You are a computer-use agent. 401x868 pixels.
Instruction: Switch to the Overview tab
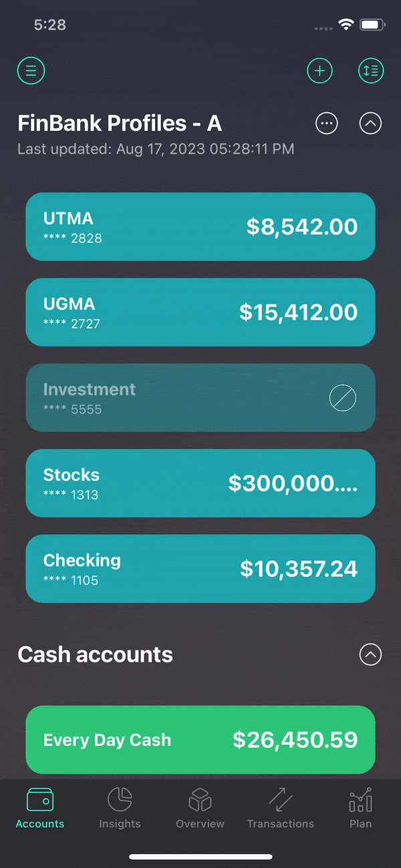pos(200,808)
